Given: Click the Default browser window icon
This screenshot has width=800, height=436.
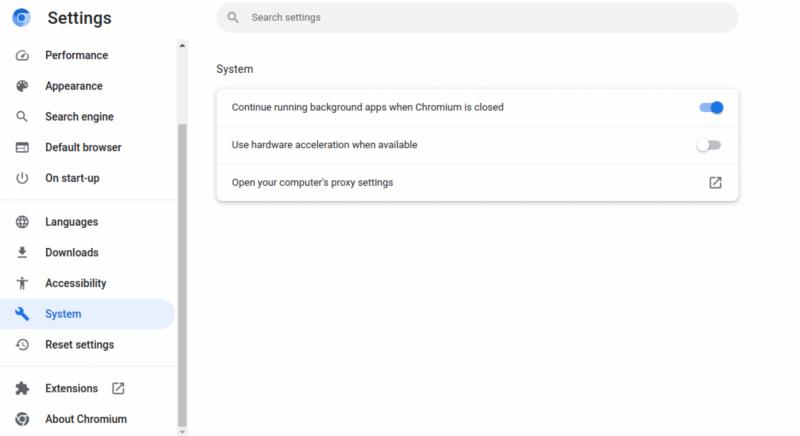Looking at the screenshot, I should click(x=22, y=147).
